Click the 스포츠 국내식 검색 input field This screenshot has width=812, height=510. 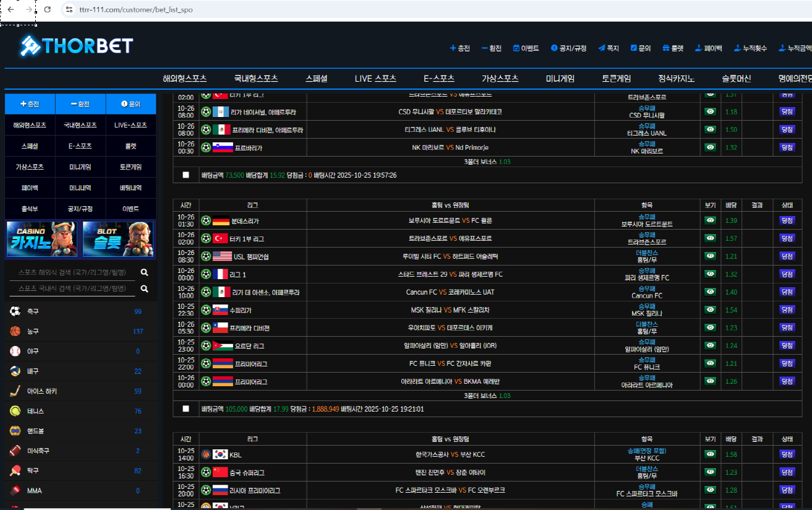pyautogui.click(x=72, y=288)
